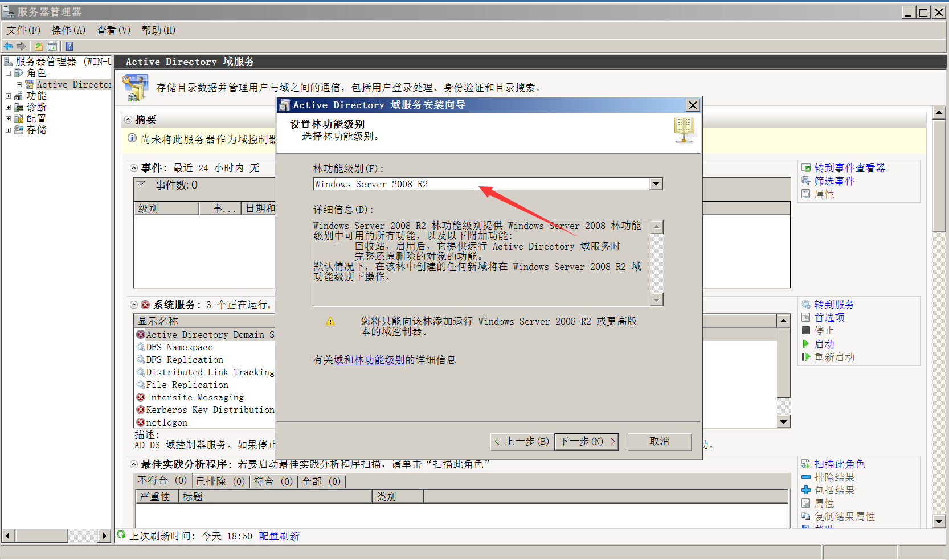The height and width of the screenshot is (560, 949).
Task: Collapse the 摘要 section chevron
Action: (128, 120)
